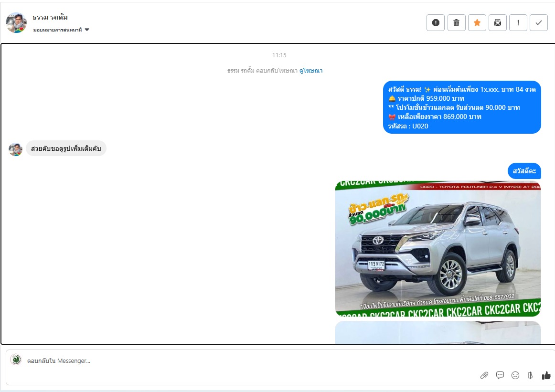The width and height of the screenshot is (555, 392).
Task: Open saved replies speech bubble icon
Action: 500,375
